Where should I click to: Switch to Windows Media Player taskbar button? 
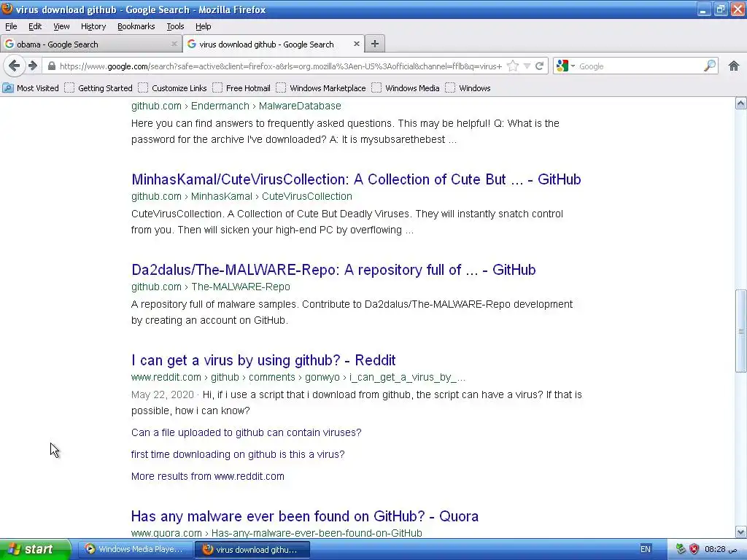[x=137, y=550]
